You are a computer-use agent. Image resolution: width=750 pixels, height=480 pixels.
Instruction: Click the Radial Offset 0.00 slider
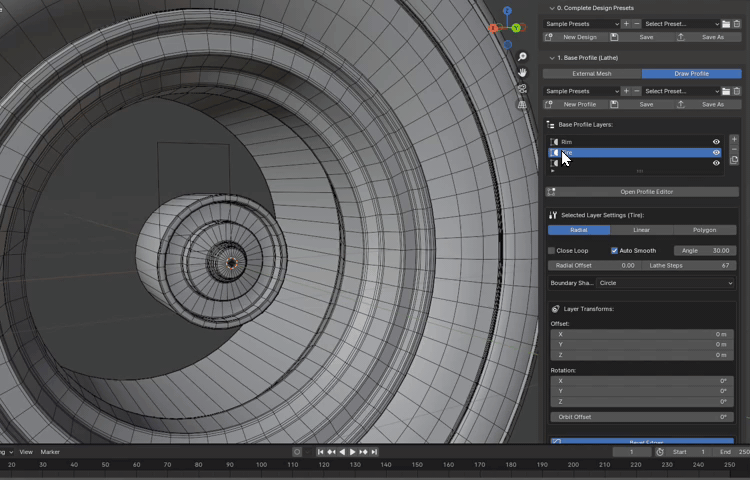(x=595, y=265)
